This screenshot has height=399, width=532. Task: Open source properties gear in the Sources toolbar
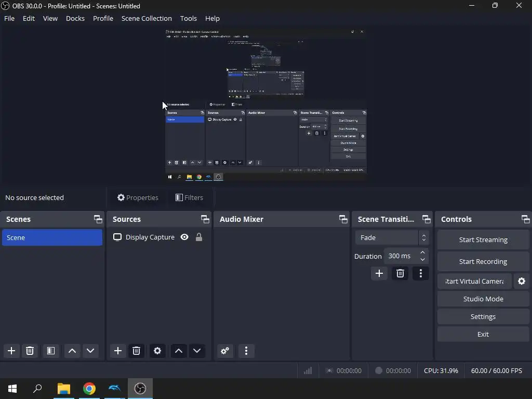coord(157,351)
